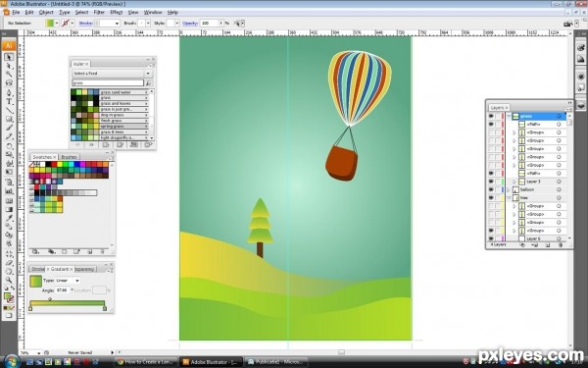Toggle visibility of Layer 6
This screenshot has width=588, height=368.
pyautogui.click(x=491, y=238)
